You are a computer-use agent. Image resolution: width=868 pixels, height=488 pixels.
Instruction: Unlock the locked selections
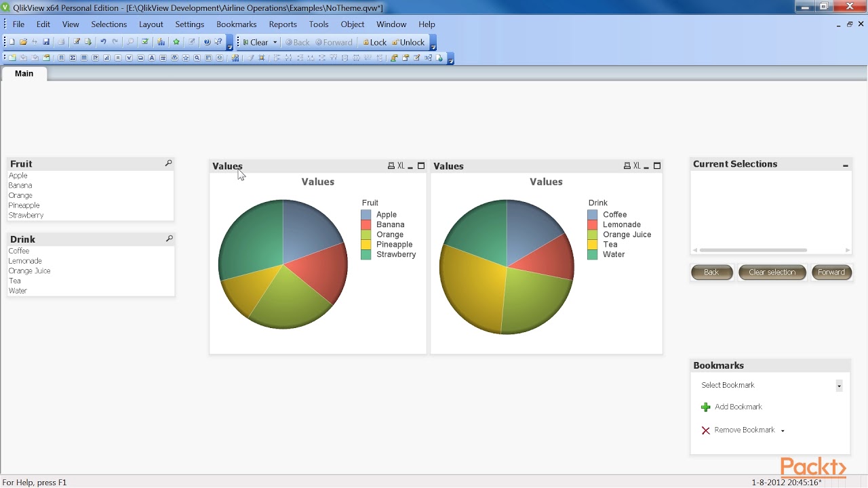[x=408, y=42]
